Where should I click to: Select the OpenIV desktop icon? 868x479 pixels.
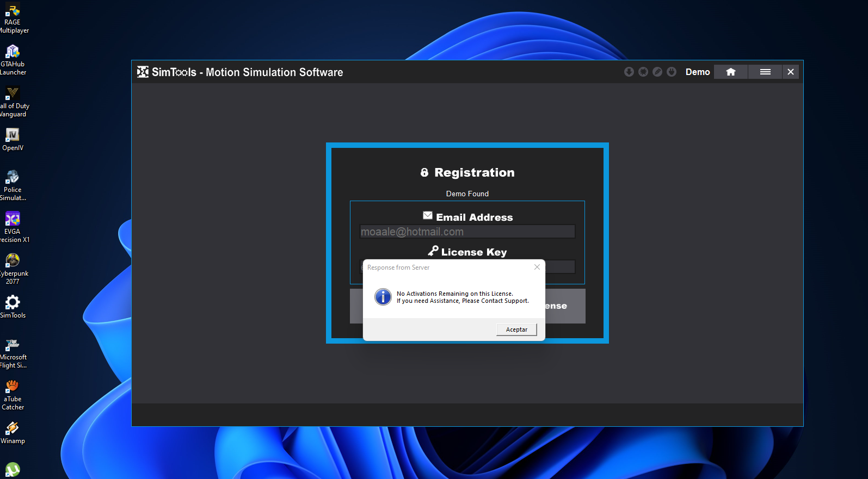[13, 140]
